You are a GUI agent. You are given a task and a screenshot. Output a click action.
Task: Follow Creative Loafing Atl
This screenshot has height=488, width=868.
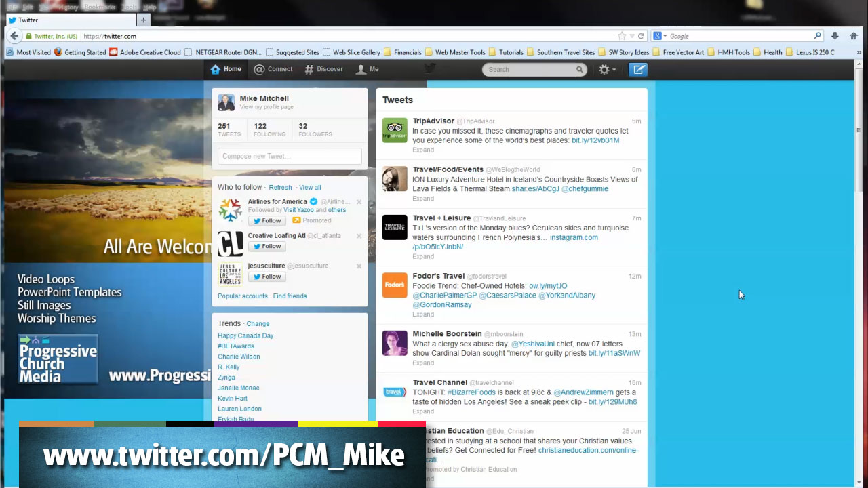267,247
